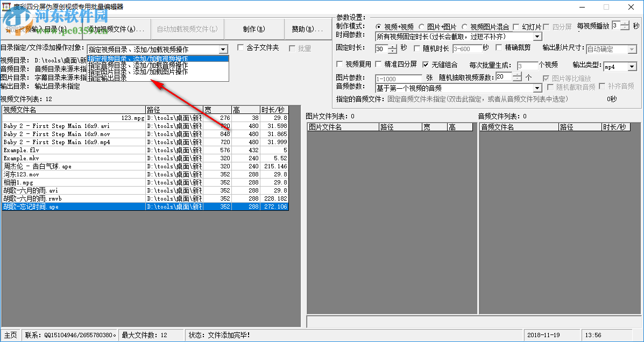This screenshot has height=342, width=644.
Task: Open the 时间参数 dropdown
Action: coord(537,37)
